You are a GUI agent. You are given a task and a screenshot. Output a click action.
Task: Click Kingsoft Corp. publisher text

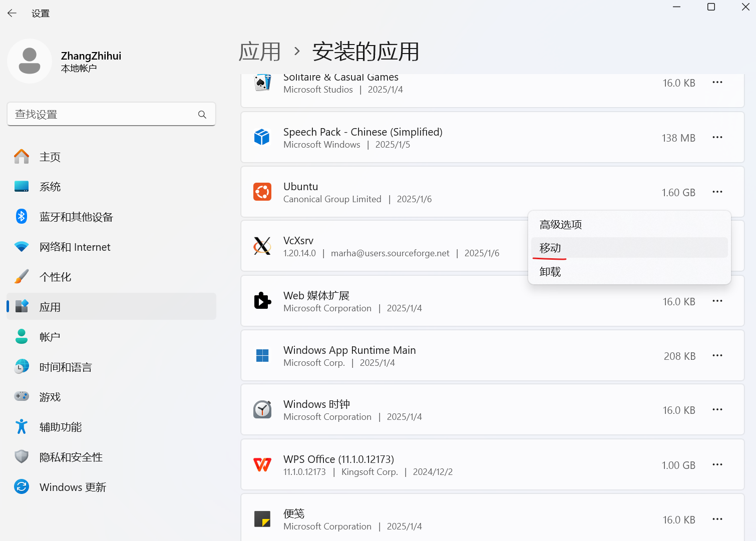(x=369, y=472)
